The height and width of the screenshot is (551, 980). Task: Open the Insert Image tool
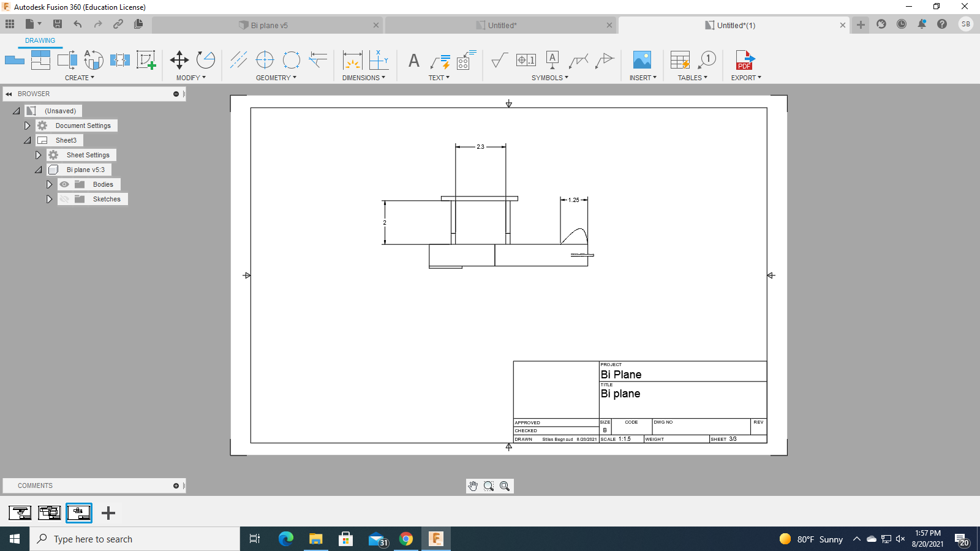pos(642,59)
